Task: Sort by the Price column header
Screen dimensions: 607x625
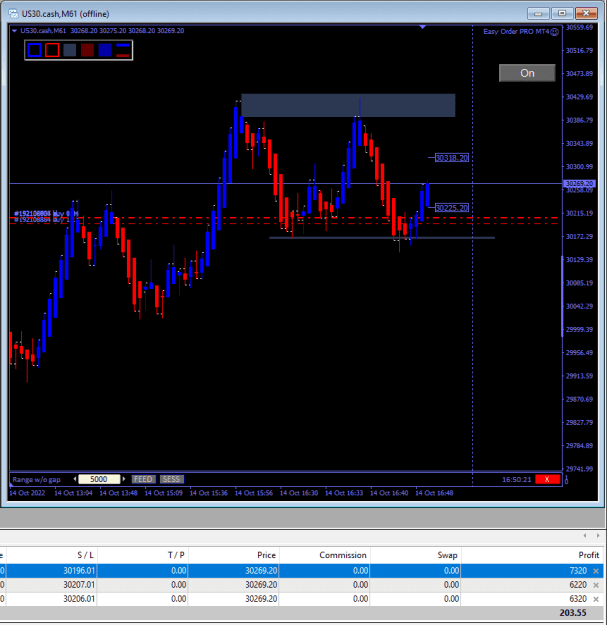Action: (234, 555)
